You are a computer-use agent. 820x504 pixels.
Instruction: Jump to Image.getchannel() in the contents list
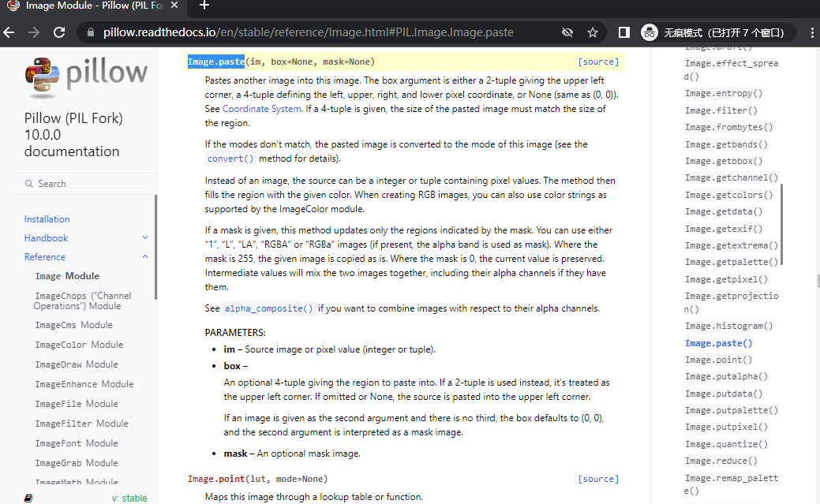pos(732,177)
